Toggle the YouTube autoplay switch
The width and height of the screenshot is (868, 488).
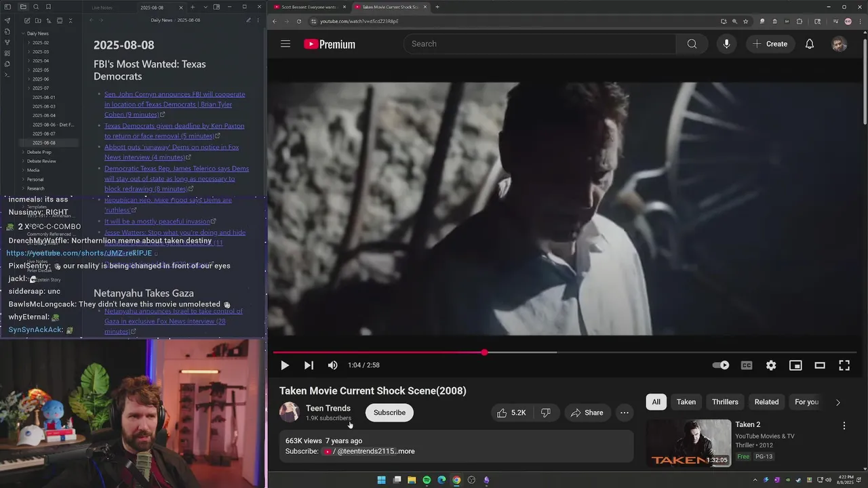tap(721, 365)
